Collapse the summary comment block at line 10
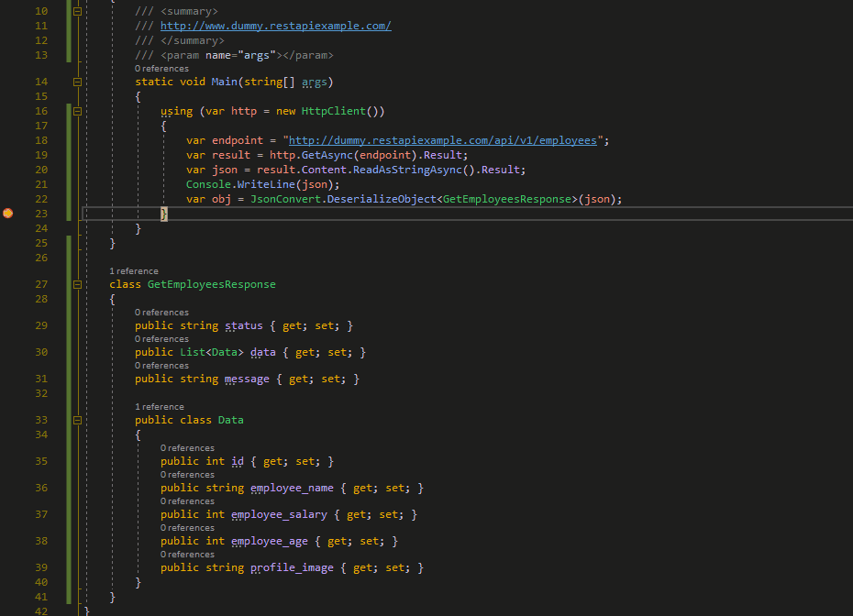Screen dimensions: 853x616 point(77,11)
